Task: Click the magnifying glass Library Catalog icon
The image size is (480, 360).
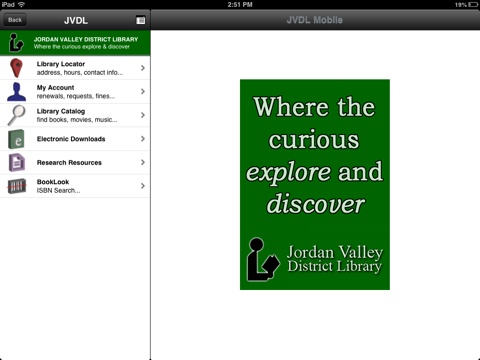Action: click(x=16, y=115)
